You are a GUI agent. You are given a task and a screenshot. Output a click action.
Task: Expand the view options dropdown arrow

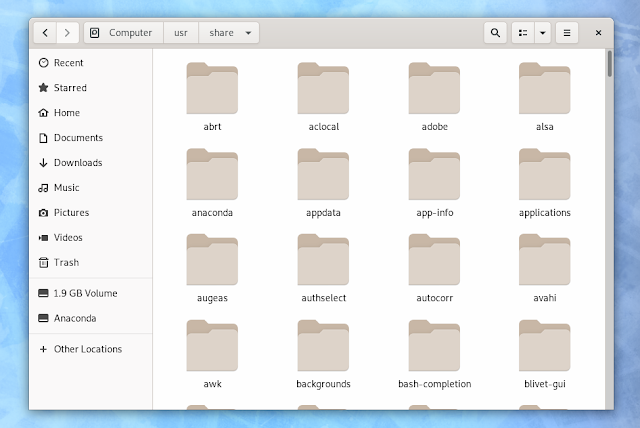[x=543, y=33]
